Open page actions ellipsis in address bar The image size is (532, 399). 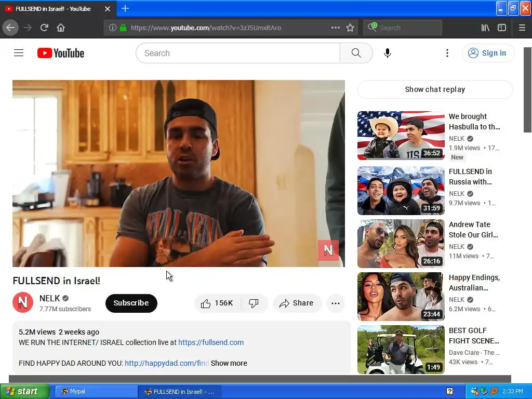coord(335,28)
